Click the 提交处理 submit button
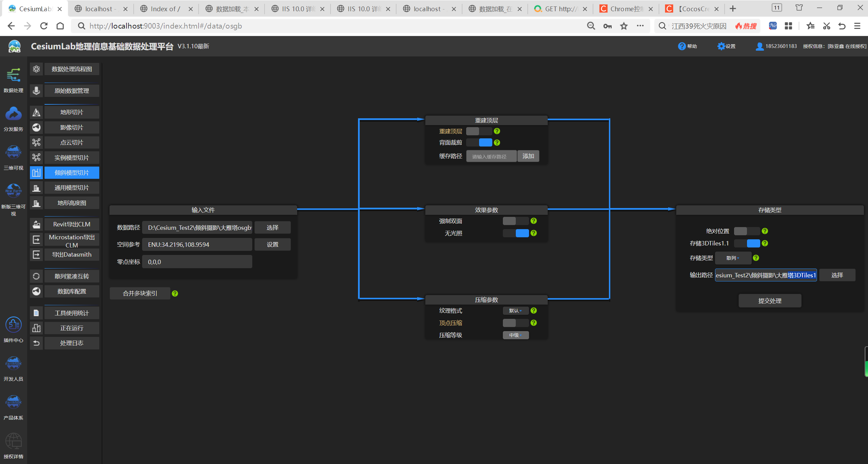This screenshot has height=464, width=868. [x=770, y=301]
